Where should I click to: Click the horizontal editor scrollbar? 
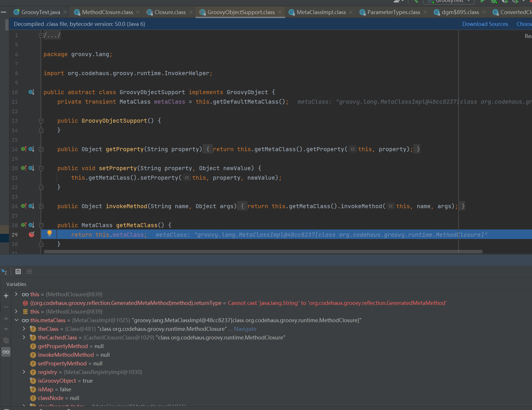(263, 252)
